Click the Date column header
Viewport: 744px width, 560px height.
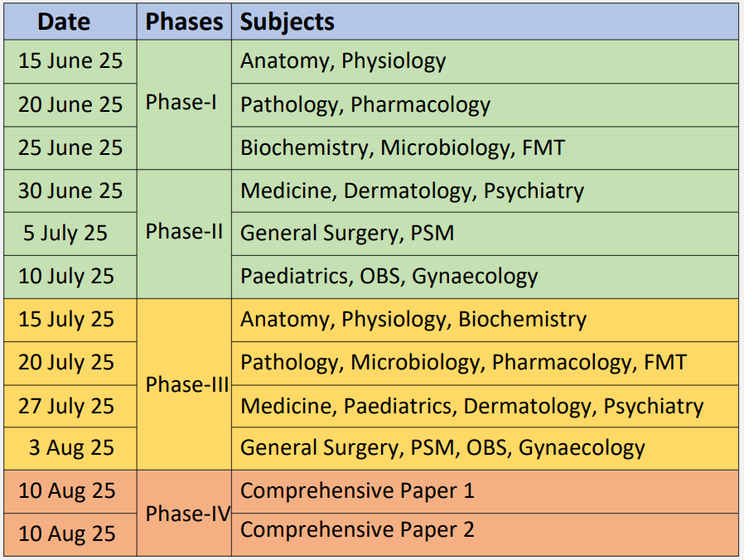point(65,22)
